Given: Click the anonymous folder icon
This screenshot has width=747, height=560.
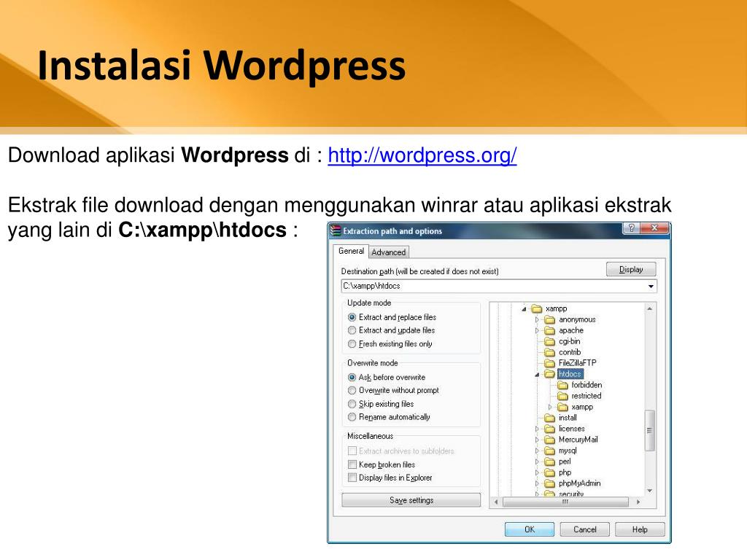Looking at the screenshot, I should pyautogui.click(x=550, y=319).
